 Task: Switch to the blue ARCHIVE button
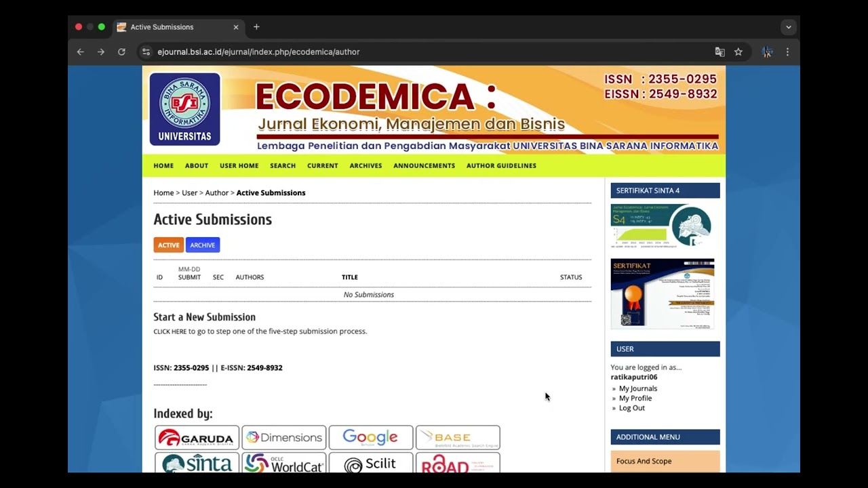203,245
